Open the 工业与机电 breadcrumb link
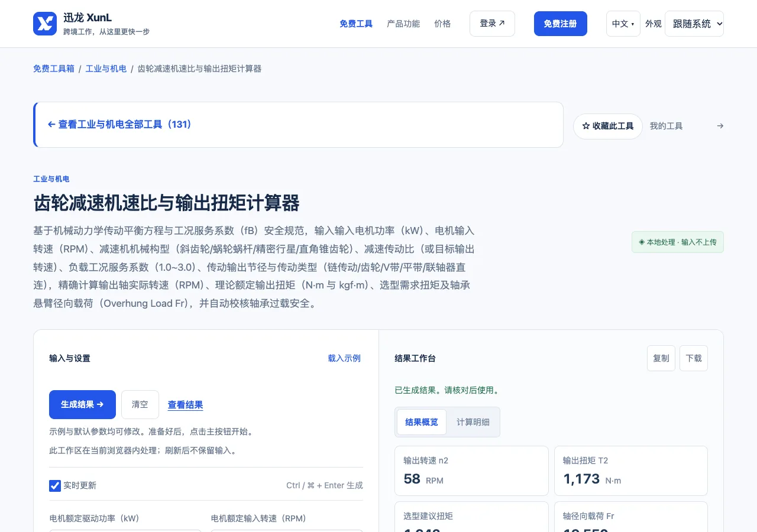Image resolution: width=757 pixels, height=532 pixels. coord(106,69)
